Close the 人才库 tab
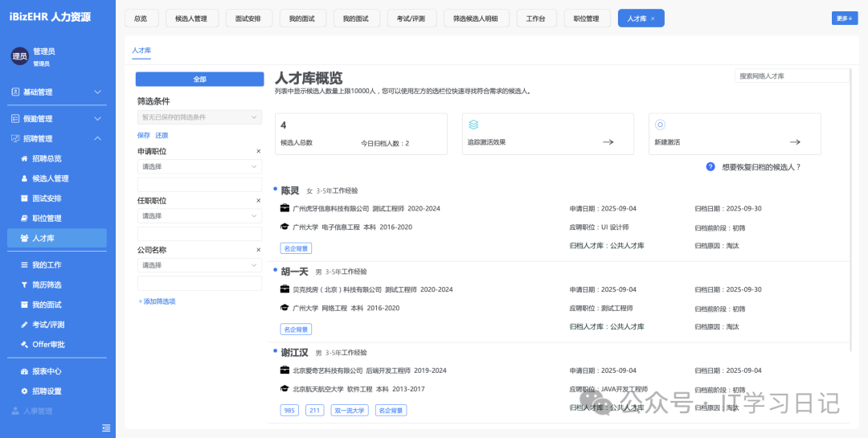Image resolution: width=868 pixels, height=438 pixels. click(653, 18)
